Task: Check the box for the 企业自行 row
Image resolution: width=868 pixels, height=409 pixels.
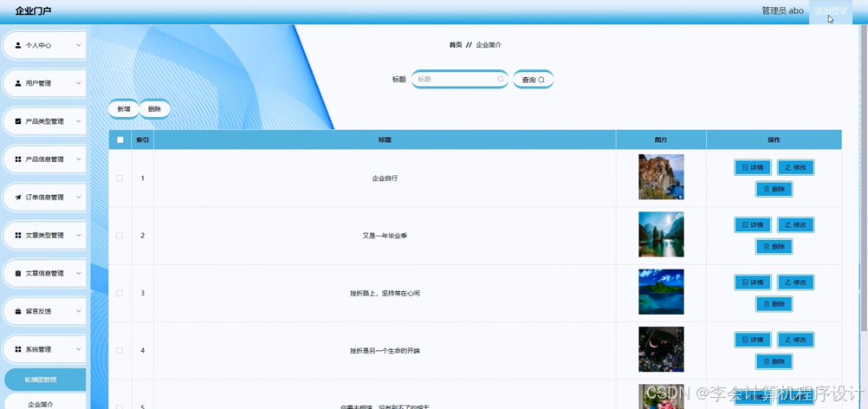Action: [120, 179]
